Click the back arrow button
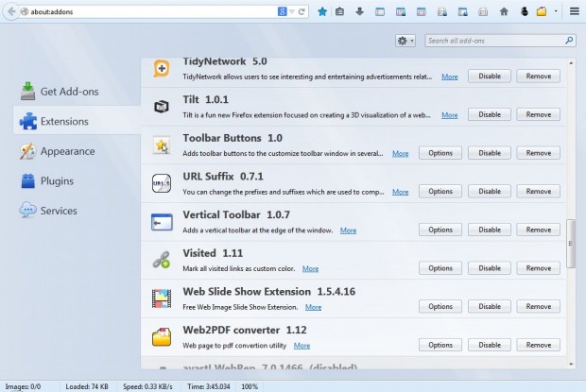 11,11
